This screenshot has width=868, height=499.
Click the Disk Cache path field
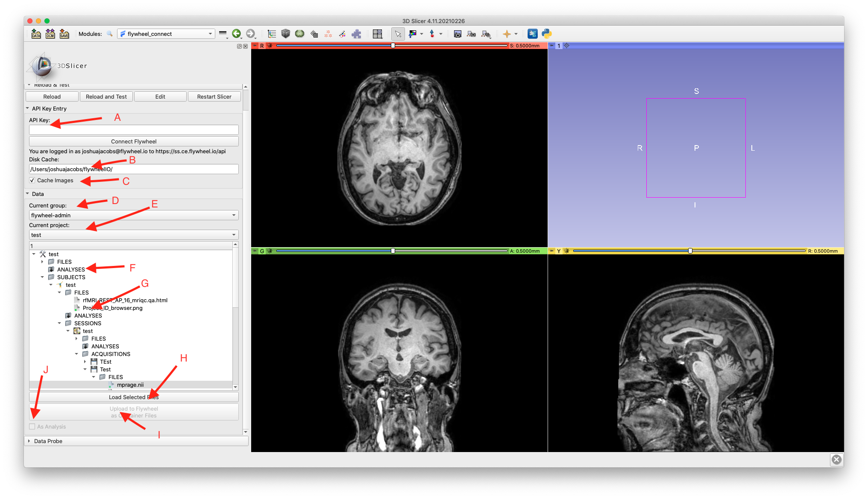pyautogui.click(x=134, y=169)
